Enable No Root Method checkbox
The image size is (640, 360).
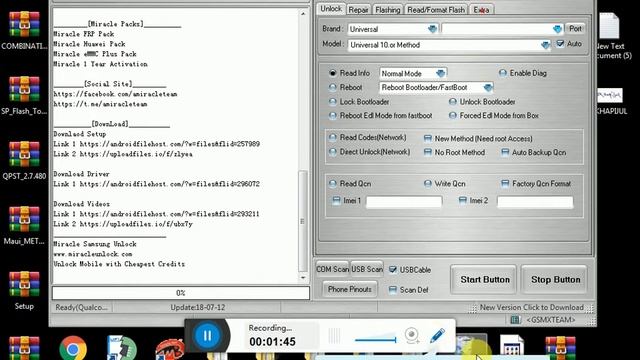(x=427, y=152)
